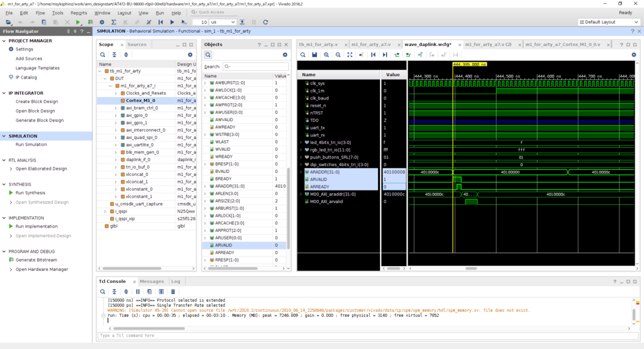Open Objects panel settings gear
The image size is (644, 349).
pos(285,55)
